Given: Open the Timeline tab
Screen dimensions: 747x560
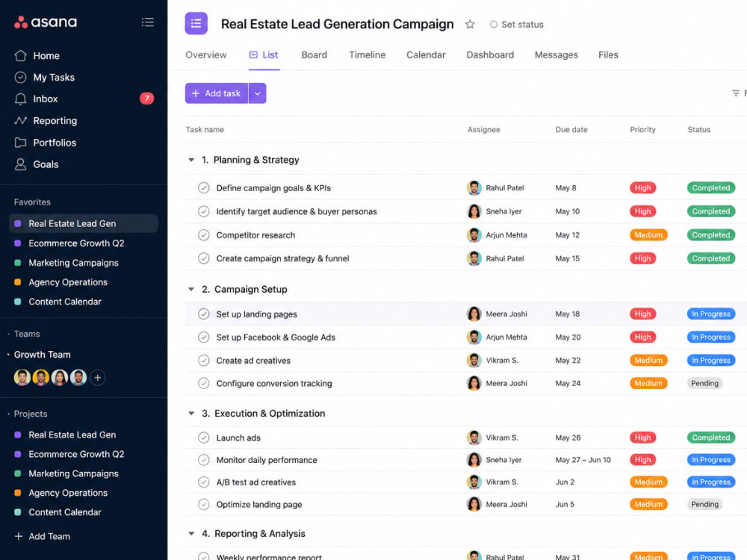Looking at the screenshot, I should (367, 55).
